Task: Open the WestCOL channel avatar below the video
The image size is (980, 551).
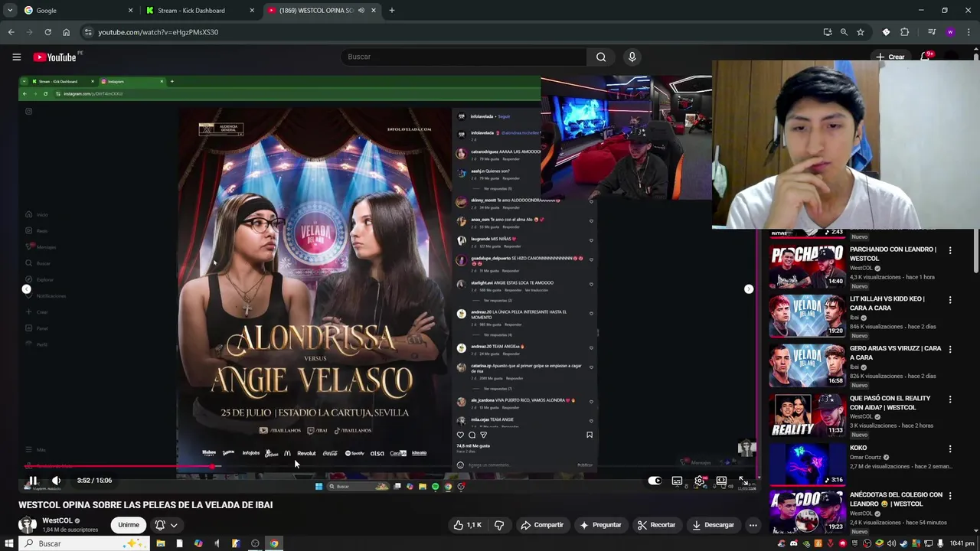Action: (x=28, y=525)
